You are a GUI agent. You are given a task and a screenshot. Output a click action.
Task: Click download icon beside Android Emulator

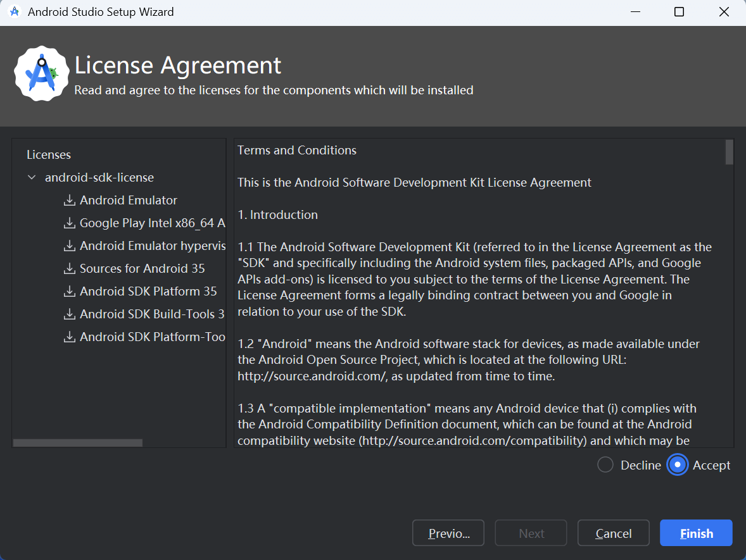coord(70,200)
